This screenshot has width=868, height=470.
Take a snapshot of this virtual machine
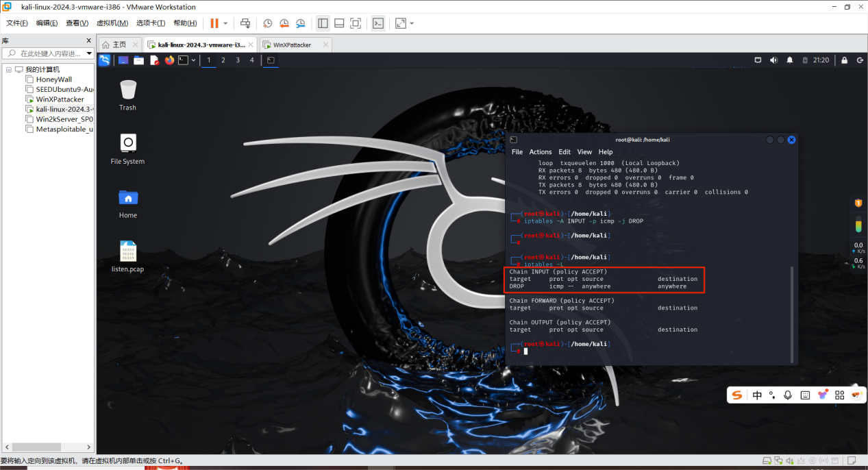click(268, 23)
